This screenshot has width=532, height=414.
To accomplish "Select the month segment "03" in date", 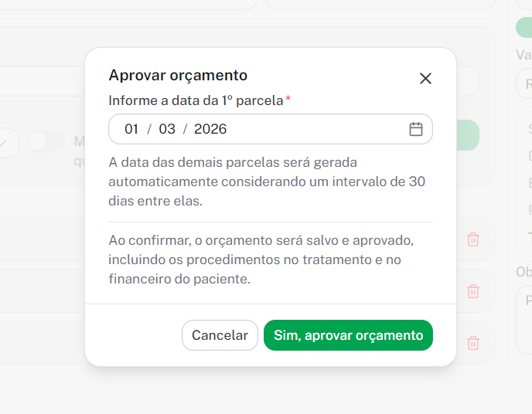I will [167, 129].
